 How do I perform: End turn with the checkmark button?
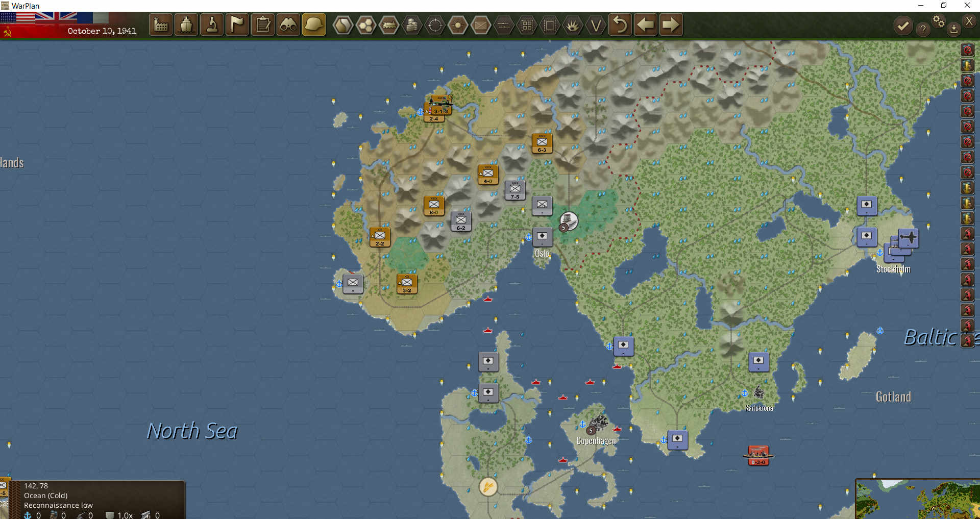[x=903, y=26]
